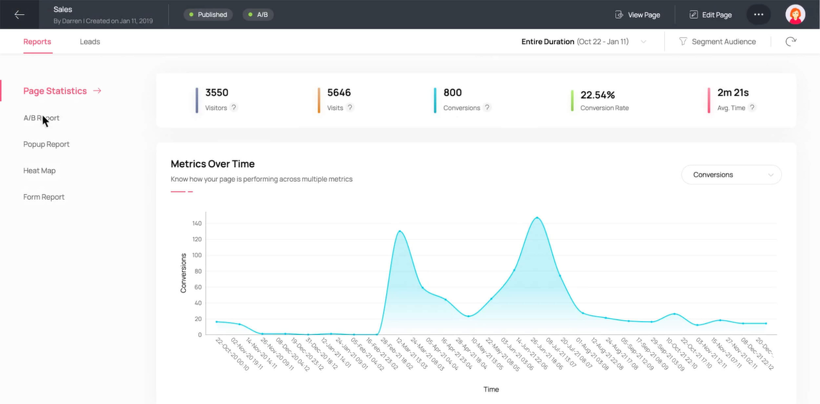Click the back arrow icon
820x404 pixels.
[19, 15]
